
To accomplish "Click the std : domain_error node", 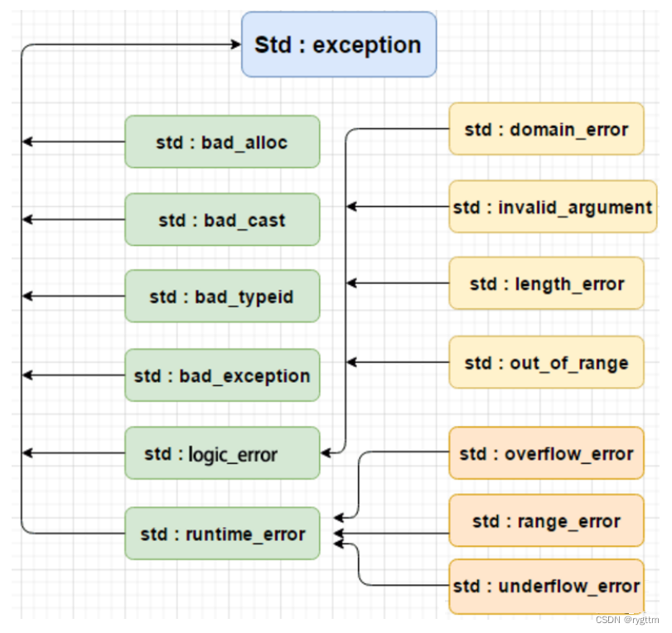I will click(x=546, y=128).
